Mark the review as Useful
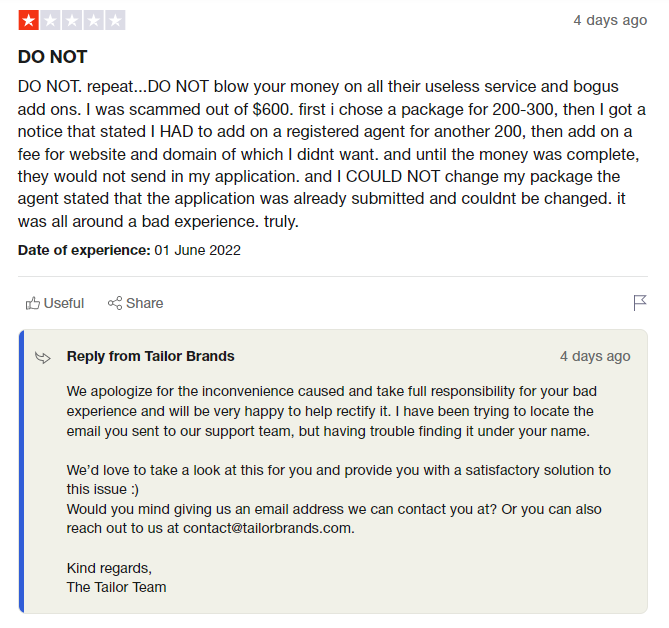Viewport: 669px width, 628px height. click(x=64, y=303)
